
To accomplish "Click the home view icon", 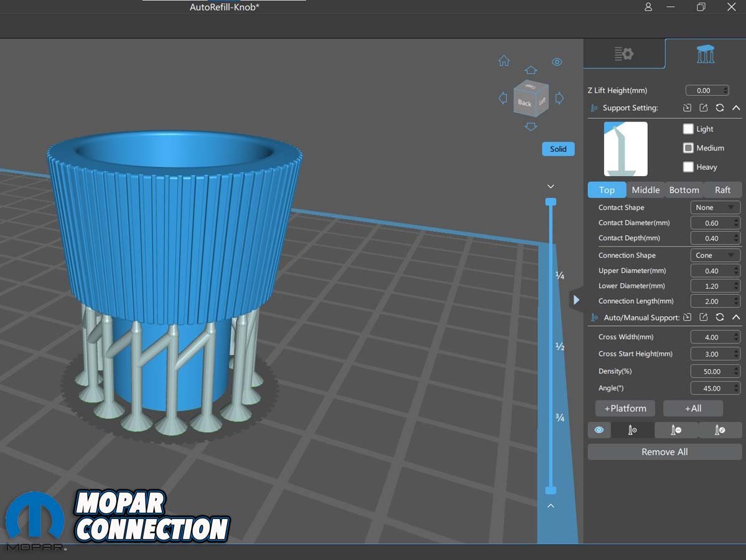I will 504,61.
